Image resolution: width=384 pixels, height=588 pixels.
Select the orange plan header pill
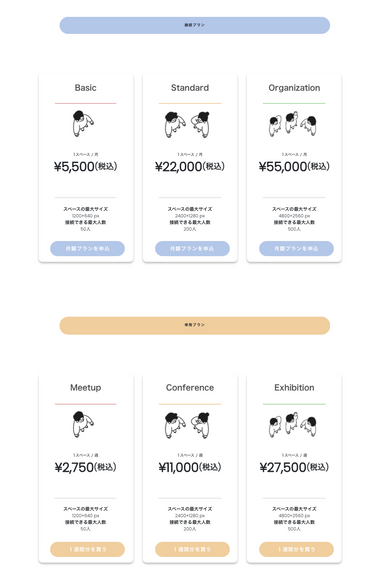(195, 325)
